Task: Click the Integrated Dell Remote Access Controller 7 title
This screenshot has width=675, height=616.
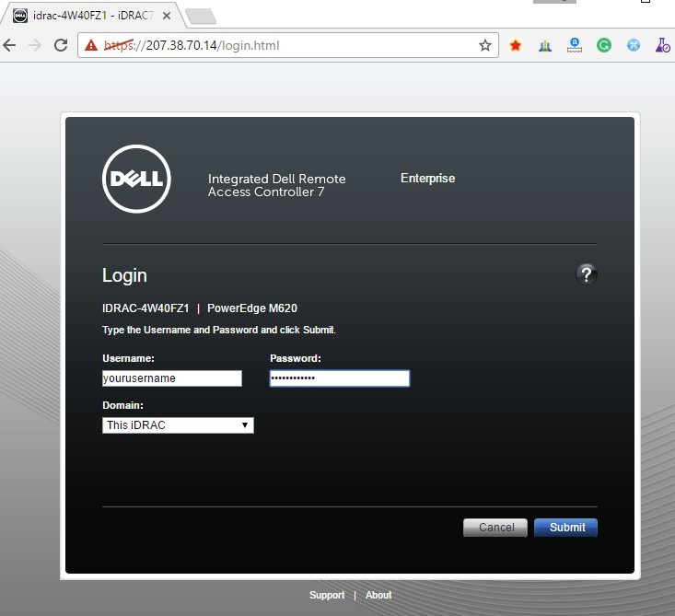Action: pyautogui.click(x=276, y=185)
